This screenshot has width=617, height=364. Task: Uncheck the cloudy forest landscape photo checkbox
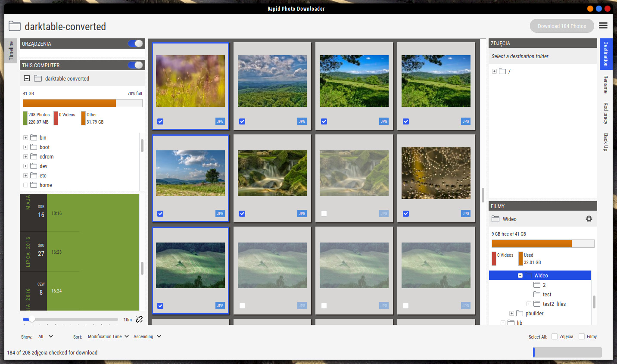pos(242,121)
